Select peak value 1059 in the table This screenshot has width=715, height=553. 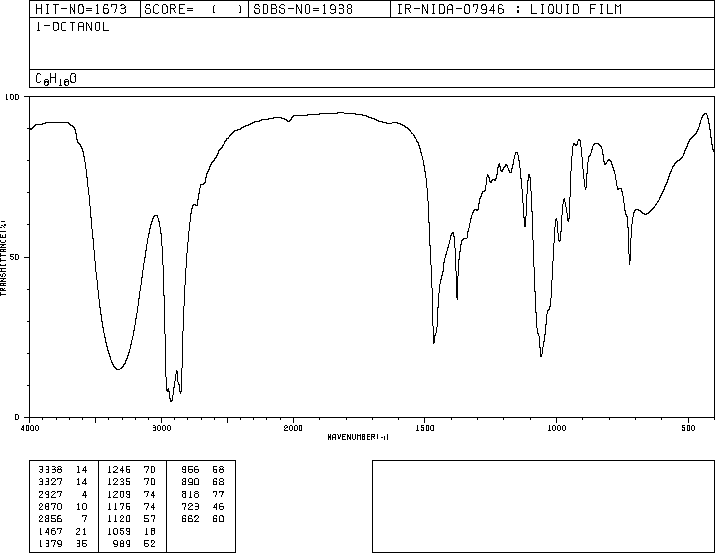coord(119,532)
